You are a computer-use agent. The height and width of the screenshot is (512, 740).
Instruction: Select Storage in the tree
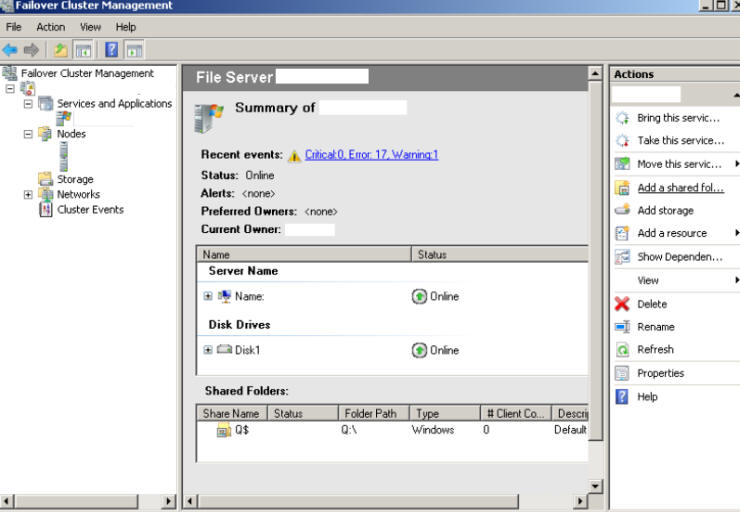point(75,179)
